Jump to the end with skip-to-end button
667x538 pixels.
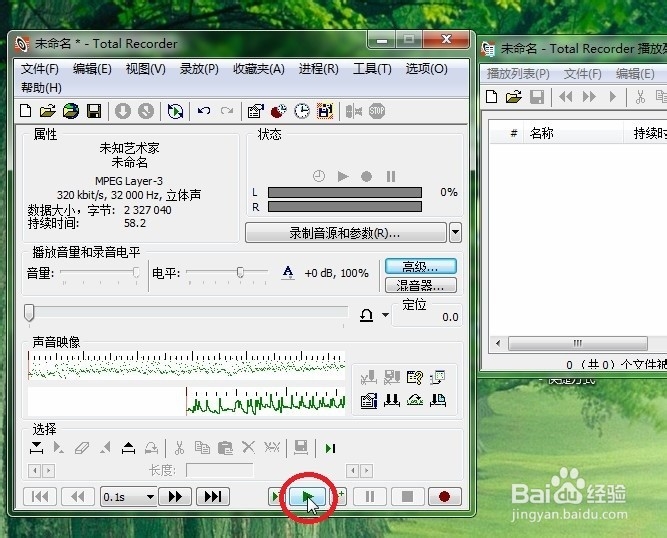point(213,496)
